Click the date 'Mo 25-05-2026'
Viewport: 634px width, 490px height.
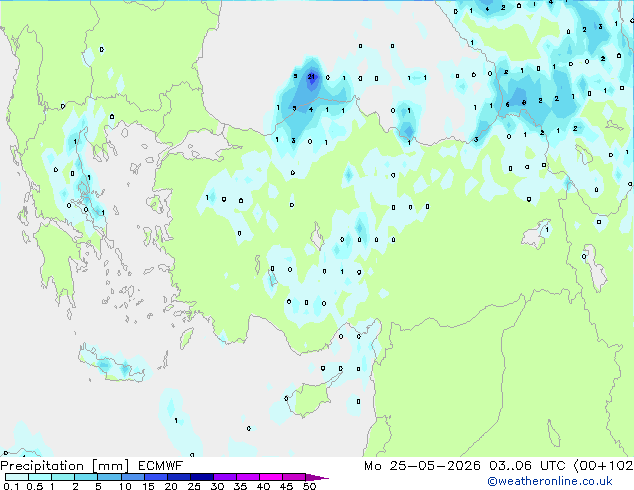(422, 466)
